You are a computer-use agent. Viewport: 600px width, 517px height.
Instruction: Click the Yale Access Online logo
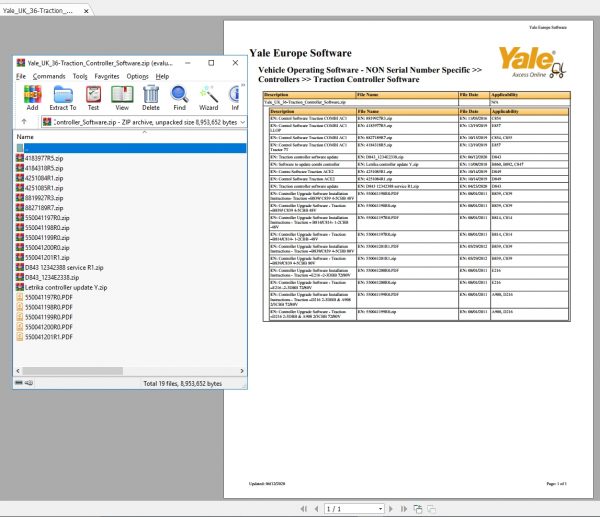tap(532, 63)
